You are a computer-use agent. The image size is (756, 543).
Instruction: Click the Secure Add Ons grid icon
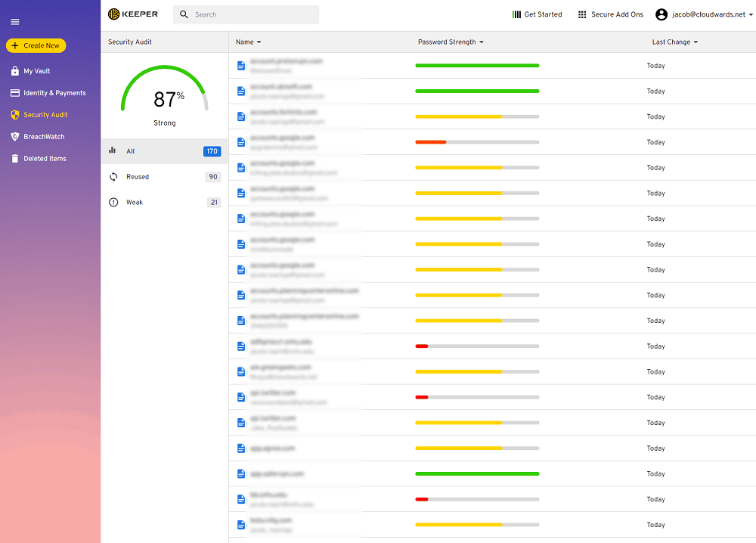coord(582,14)
